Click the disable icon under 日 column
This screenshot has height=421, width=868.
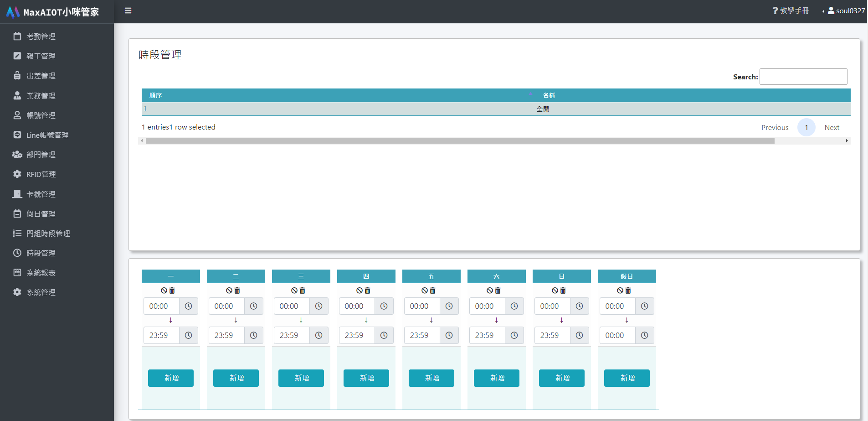[x=555, y=291]
